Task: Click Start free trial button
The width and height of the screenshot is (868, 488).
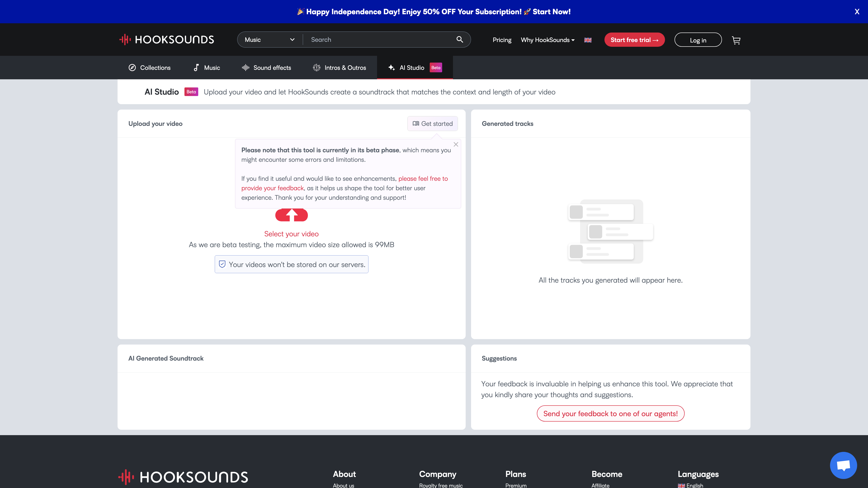Action: coord(634,40)
